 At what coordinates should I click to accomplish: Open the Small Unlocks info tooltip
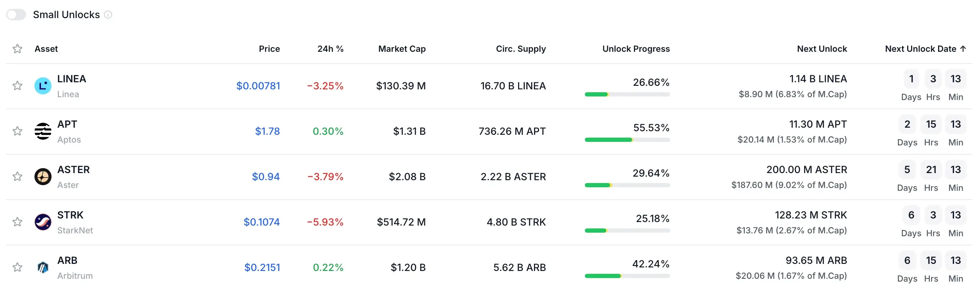pyautogui.click(x=109, y=15)
